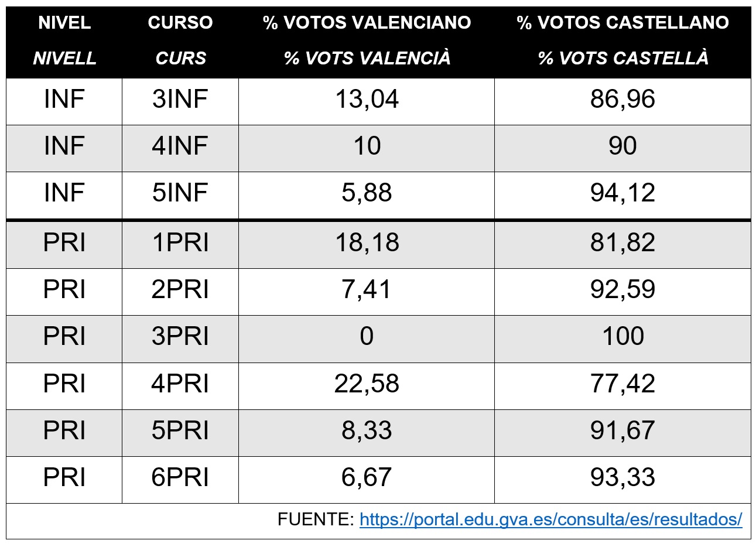Image resolution: width=756 pixels, height=547 pixels.
Task: Select the 22,58 value cell
Action: coord(367,384)
